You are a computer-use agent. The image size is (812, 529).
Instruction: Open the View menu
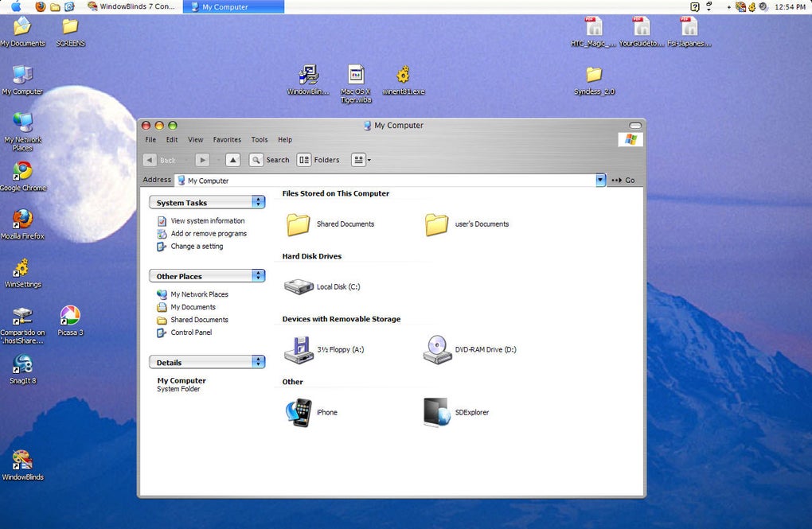coord(195,140)
